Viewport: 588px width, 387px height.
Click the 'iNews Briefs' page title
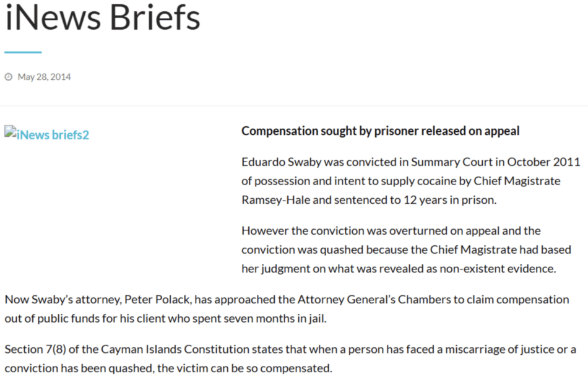coord(103,18)
